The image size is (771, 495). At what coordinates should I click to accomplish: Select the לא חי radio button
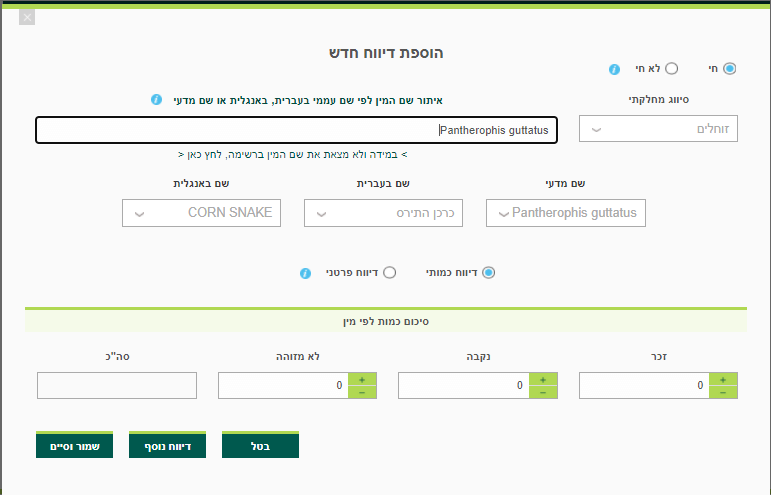[x=672, y=68]
